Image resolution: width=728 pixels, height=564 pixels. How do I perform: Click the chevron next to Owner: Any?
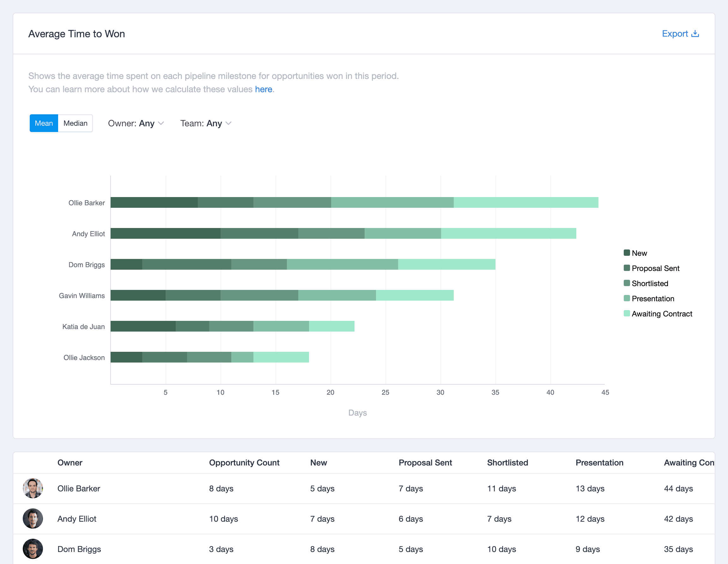pyautogui.click(x=161, y=123)
